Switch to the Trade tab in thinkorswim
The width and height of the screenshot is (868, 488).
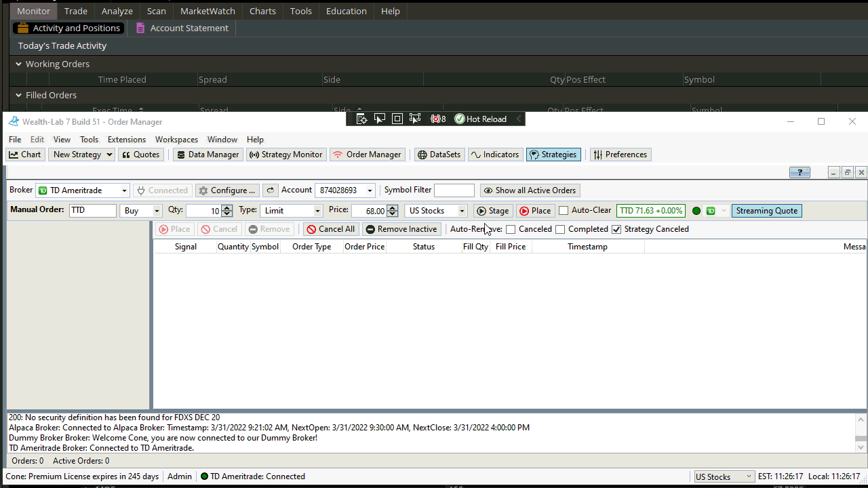pos(76,11)
